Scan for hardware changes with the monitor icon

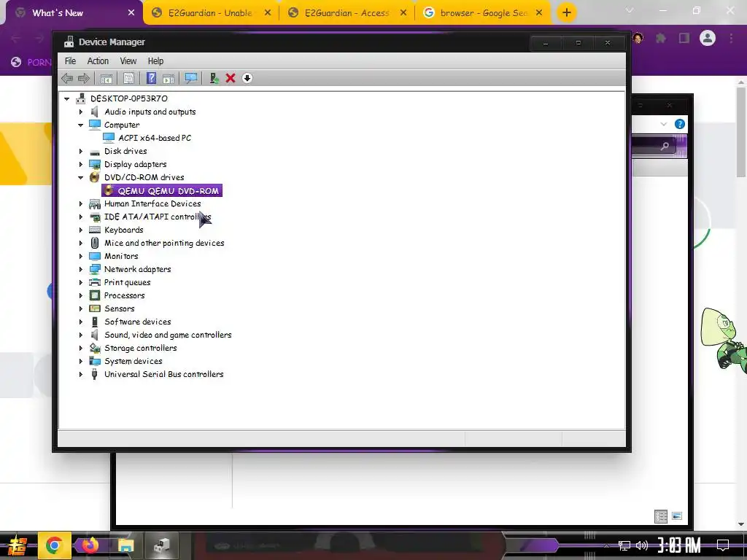(191, 78)
